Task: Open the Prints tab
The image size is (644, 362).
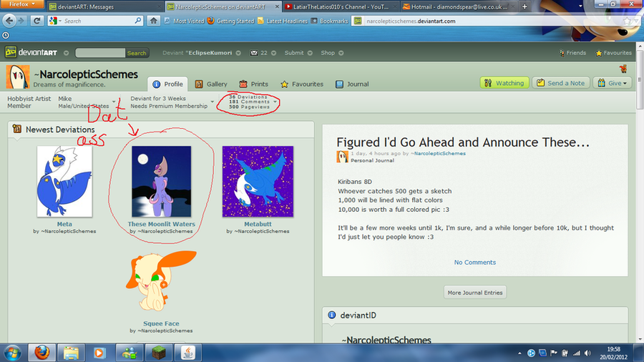Action: click(253, 84)
